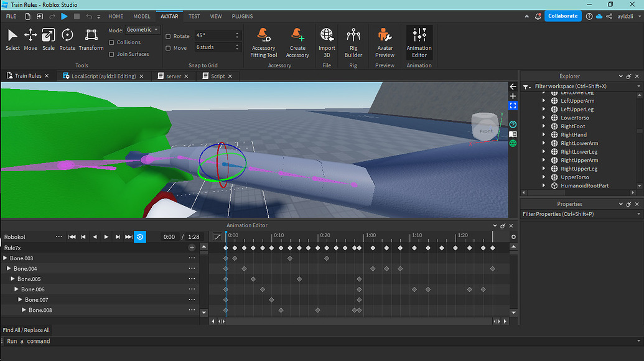Expand HumanoidRootPart in Explorer
The width and height of the screenshot is (644, 361).
pos(544,185)
